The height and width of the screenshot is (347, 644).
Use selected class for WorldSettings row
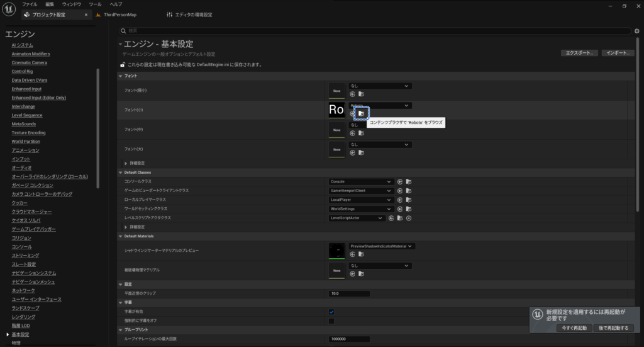(x=400, y=209)
